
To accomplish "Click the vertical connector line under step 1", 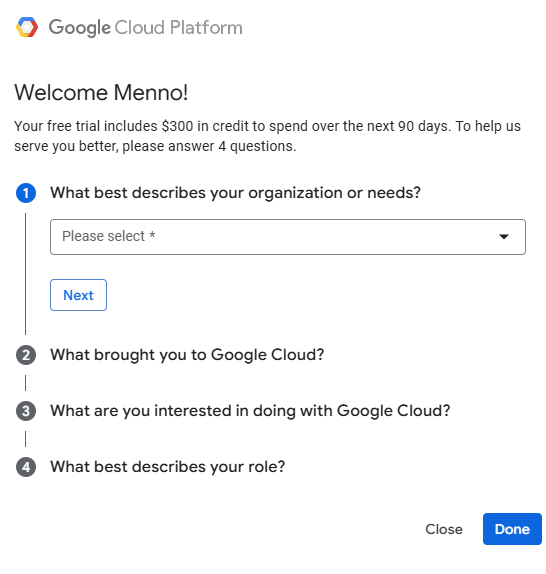I will (25, 274).
